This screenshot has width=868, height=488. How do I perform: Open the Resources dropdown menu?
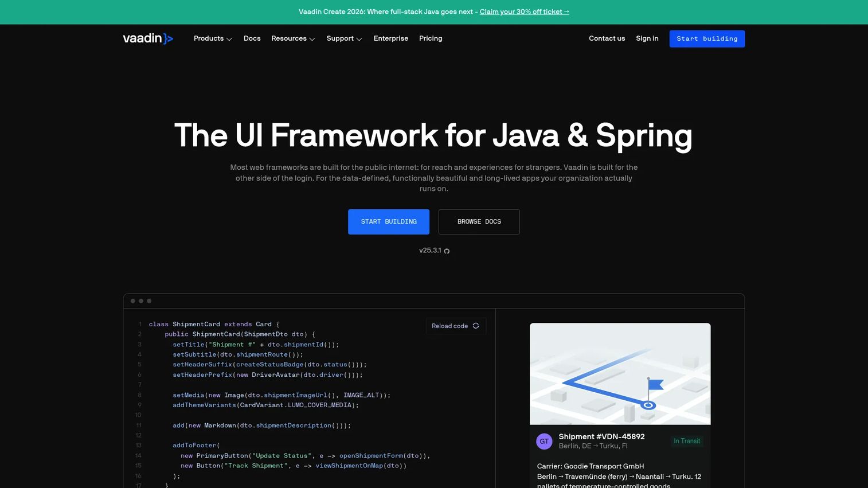pyautogui.click(x=293, y=38)
